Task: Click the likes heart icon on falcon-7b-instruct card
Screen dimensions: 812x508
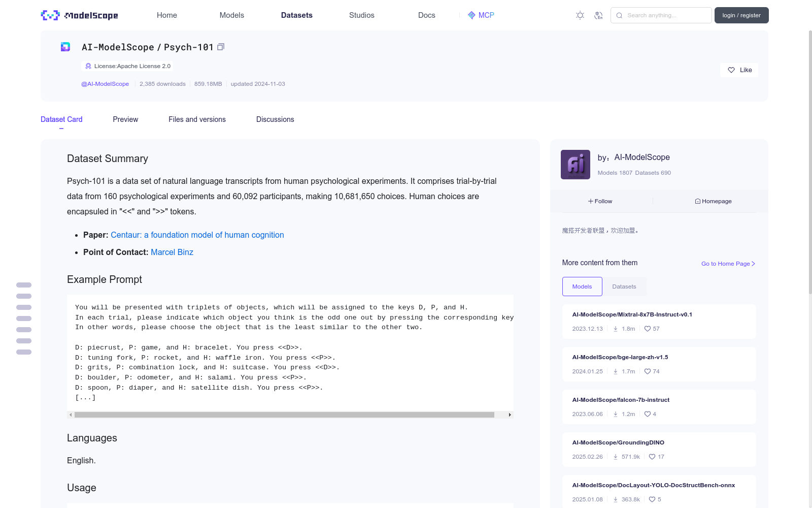Action: [x=648, y=414]
